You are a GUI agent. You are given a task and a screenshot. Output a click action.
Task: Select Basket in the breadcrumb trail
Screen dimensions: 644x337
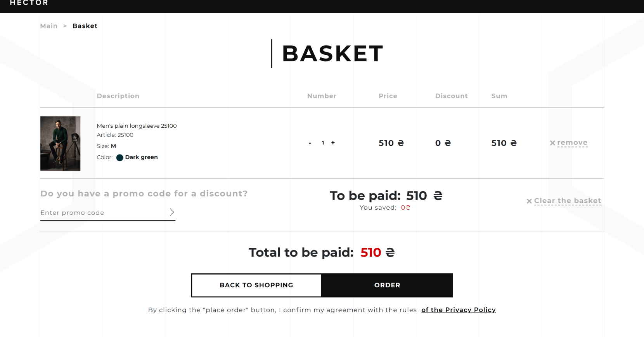coord(85,26)
